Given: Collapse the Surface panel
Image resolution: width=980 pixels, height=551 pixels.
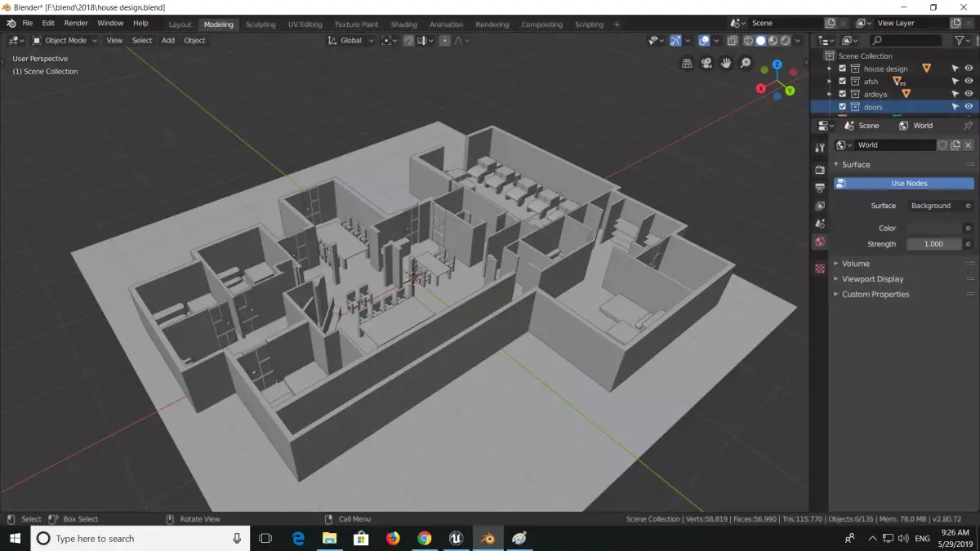Looking at the screenshot, I should (856, 165).
